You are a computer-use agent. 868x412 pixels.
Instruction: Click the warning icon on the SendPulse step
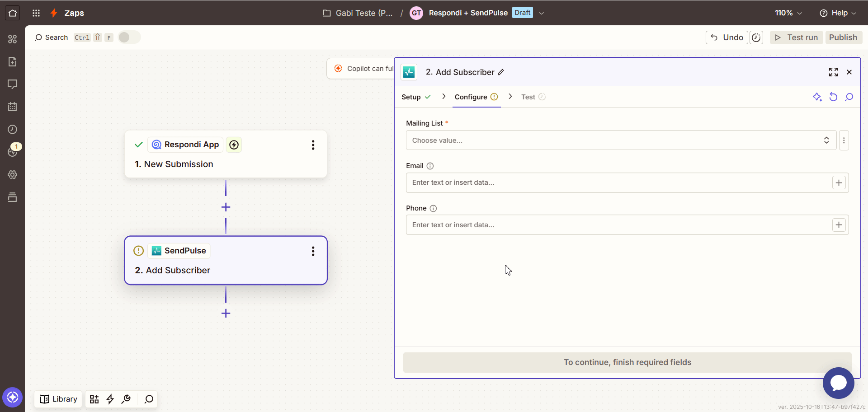[x=139, y=251]
